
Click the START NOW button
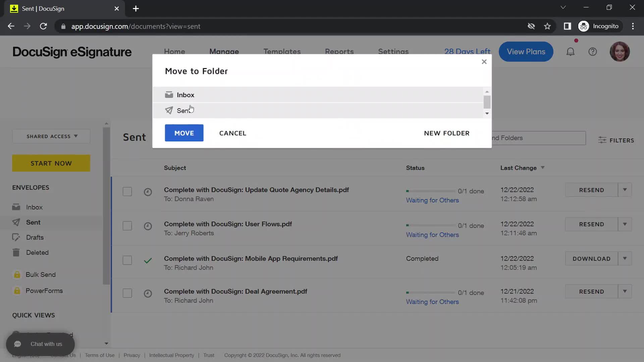click(x=51, y=163)
